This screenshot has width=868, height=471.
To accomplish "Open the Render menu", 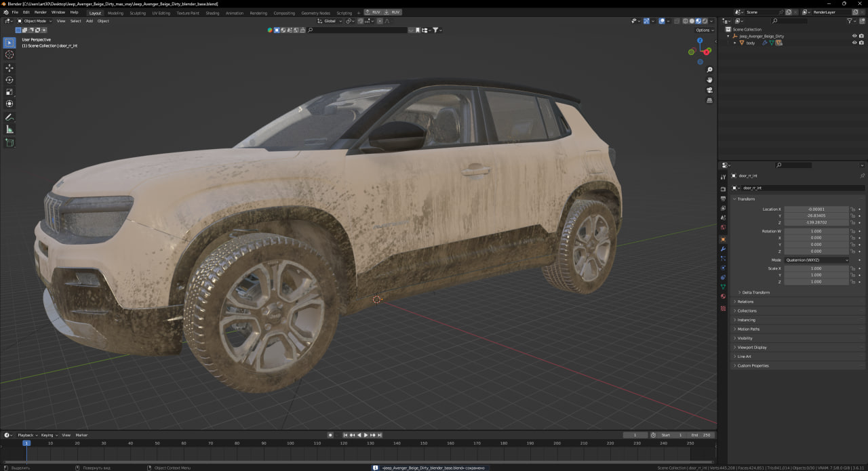I will (x=41, y=12).
